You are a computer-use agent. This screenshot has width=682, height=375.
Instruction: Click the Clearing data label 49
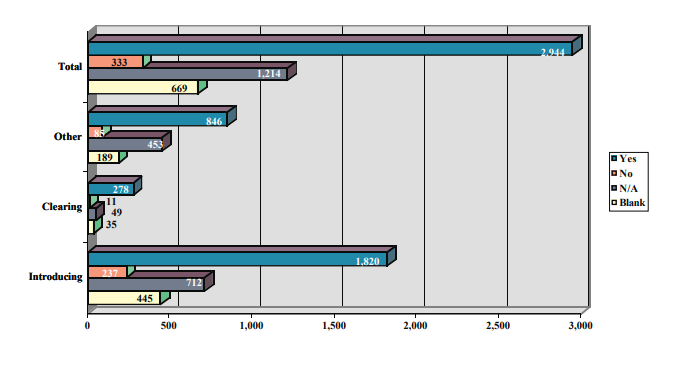pyautogui.click(x=117, y=213)
